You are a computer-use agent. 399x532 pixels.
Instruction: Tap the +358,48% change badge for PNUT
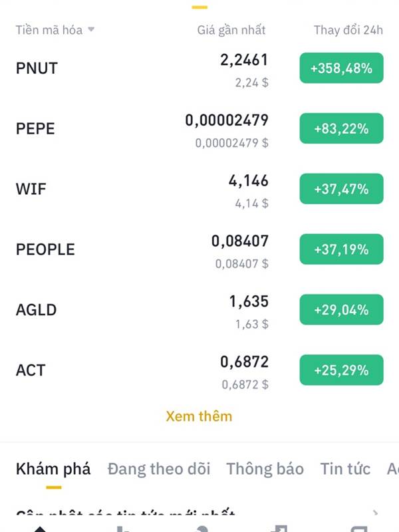[x=341, y=68]
